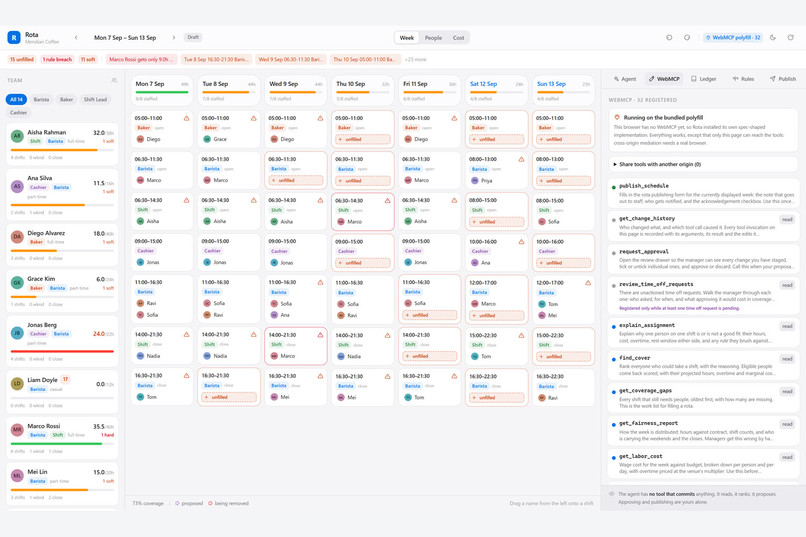Click warning triangle on Monday 05:00–11:00 Baker shift

coord(187,118)
